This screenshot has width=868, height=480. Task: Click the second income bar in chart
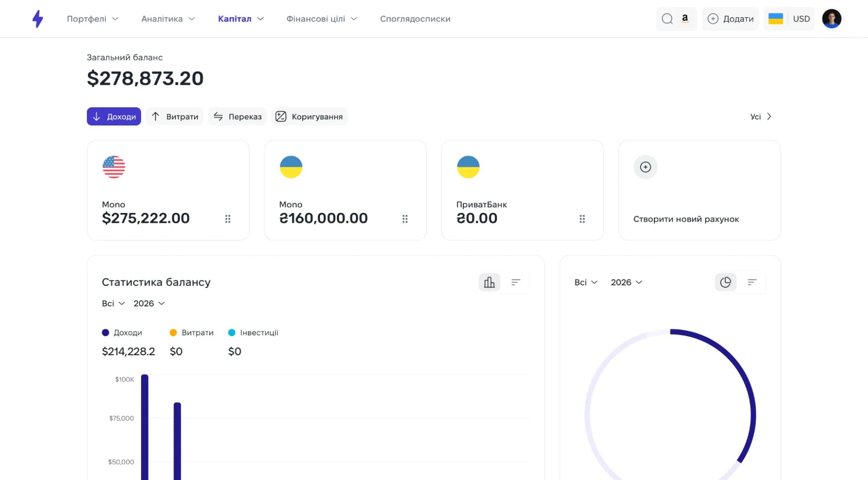point(177,441)
